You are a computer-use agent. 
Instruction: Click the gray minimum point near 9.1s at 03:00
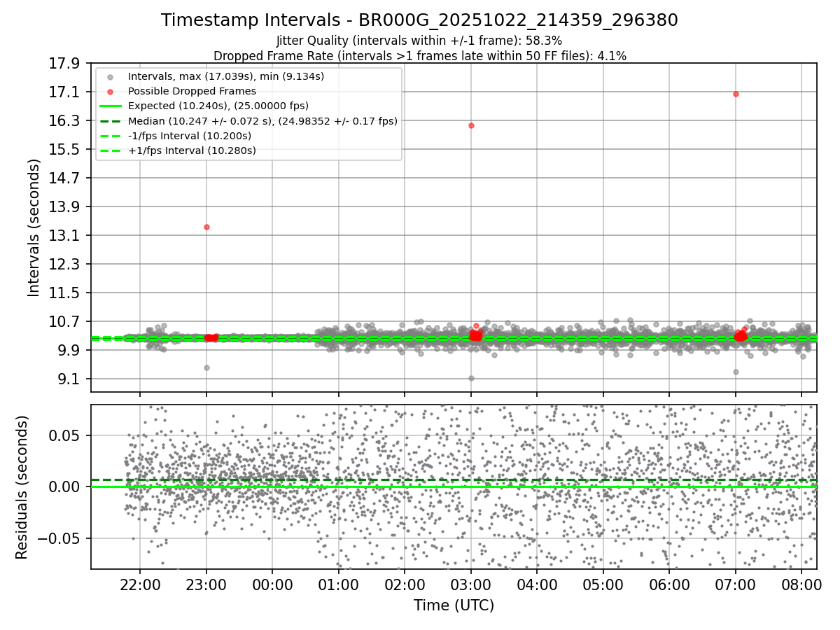point(471,378)
